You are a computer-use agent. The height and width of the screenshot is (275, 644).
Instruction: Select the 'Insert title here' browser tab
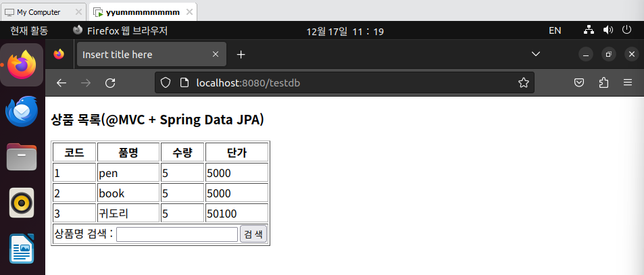point(151,54)
